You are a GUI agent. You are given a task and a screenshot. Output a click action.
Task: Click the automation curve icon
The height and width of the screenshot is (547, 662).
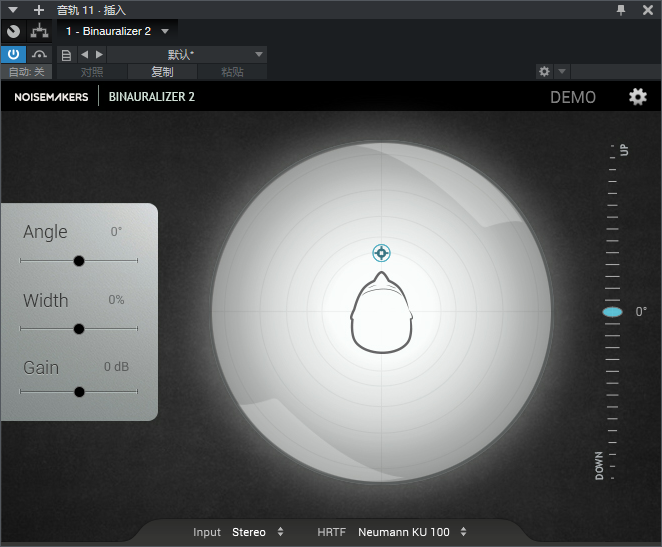coord(39,54)
